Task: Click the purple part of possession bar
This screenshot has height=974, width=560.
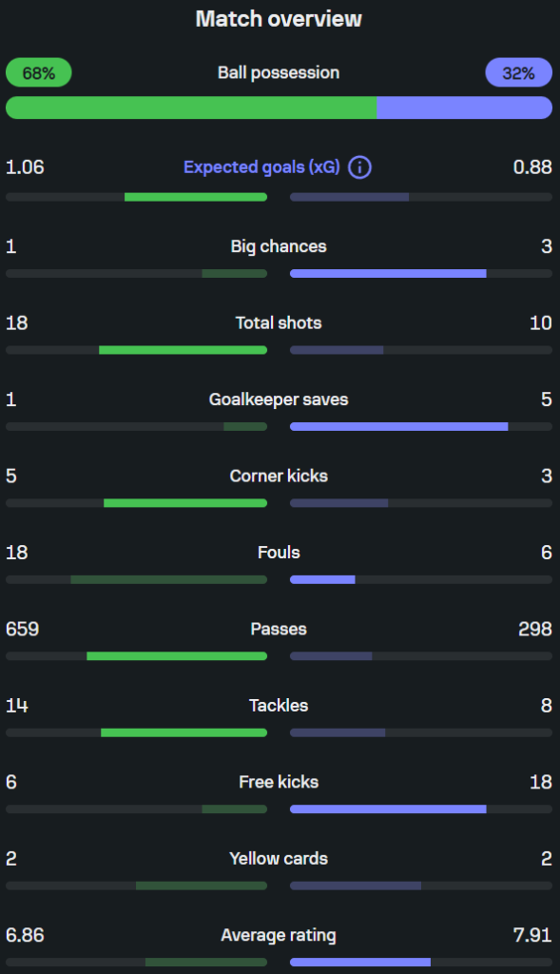Action: coord(464,107)
